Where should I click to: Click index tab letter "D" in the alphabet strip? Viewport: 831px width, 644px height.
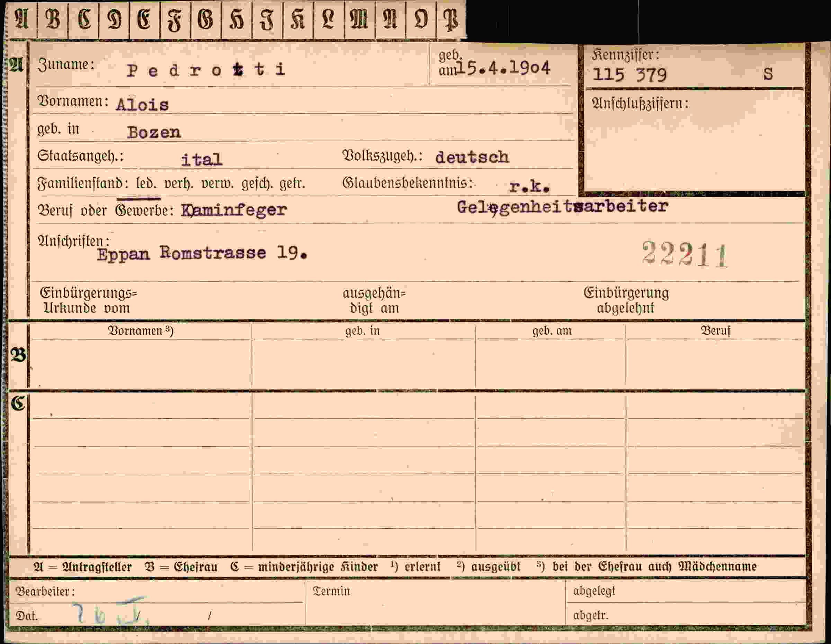tap(114, 19)
